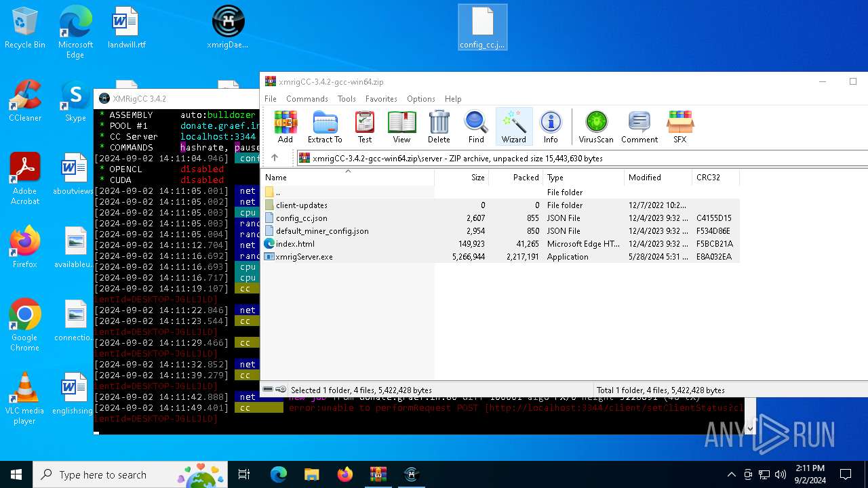The width and height of the screenshot is (868, 488).
Task: Click the Comment toolbar icon
Action: [639, 127]
